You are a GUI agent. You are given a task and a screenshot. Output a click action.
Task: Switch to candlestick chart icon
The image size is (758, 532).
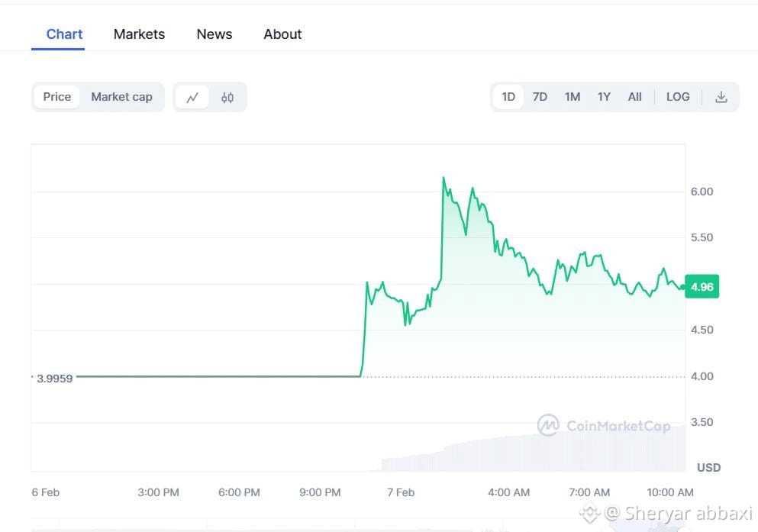pos(227,97)
